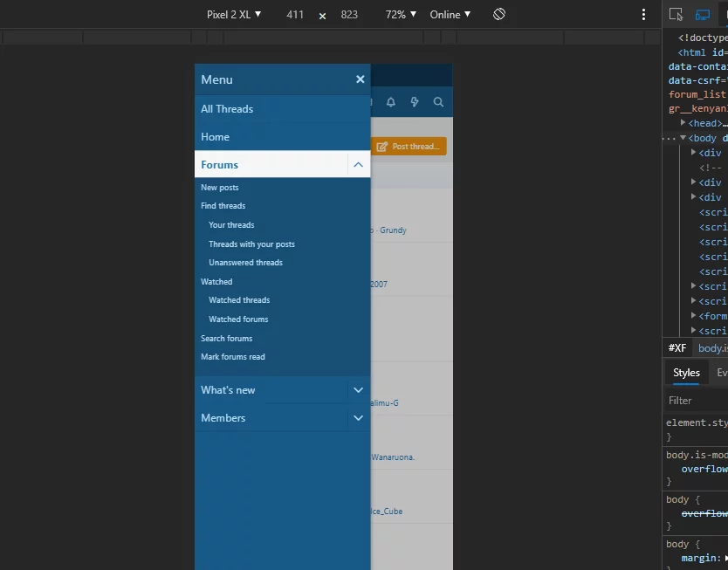Viewport: 728px width, 570px height.
Task: Toggle device rotation icon in toolbar
Action: pos(499,14)
